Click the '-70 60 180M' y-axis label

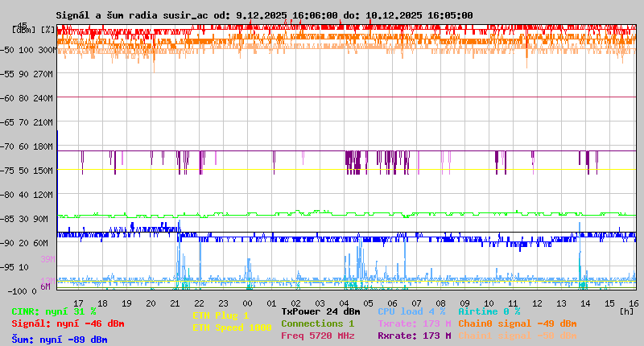[27, 146]
